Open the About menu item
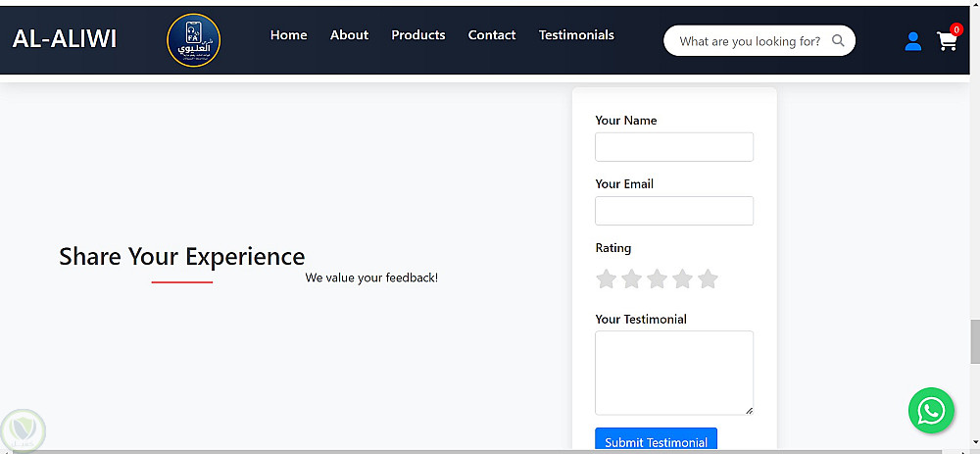The image size is (980, 454). click(x=350, y=35)
